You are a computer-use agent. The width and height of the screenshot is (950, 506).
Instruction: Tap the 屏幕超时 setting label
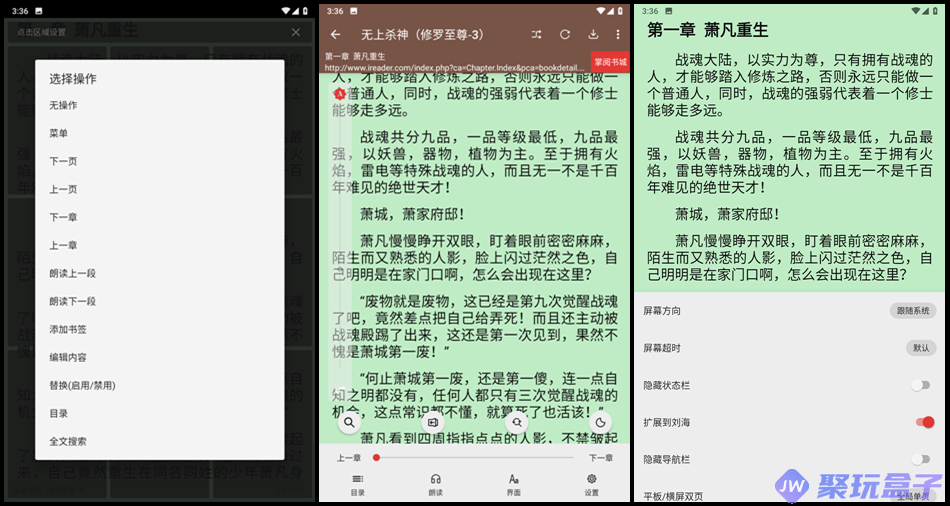click(x=662, y=348)
